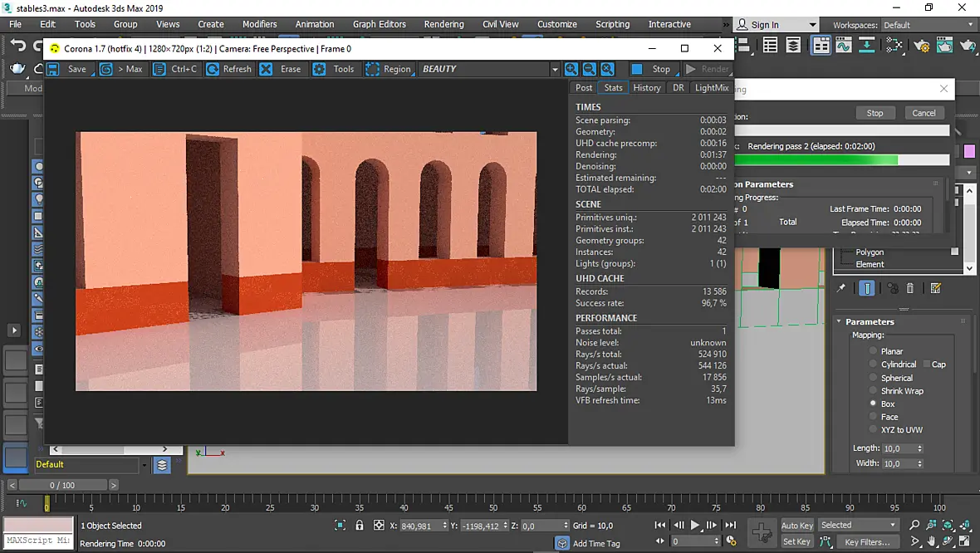The height and width of the screenshot is (553, 980).
Task: Enable the Cap checkbox
Action: pyautogui.click(x=926, y=365)
